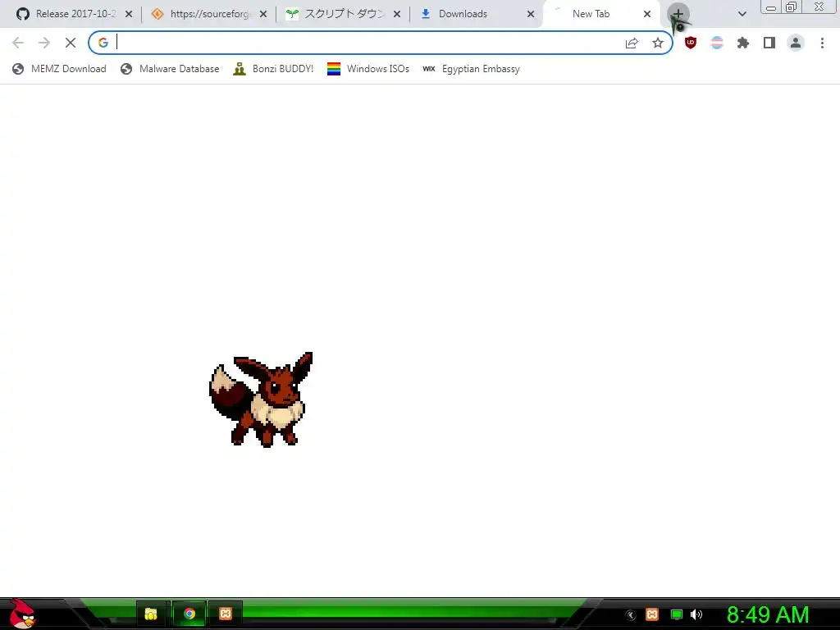Open the Bonzi BUDDY! bookmark
This screenshot has width=840, height=630.
click(273, 69)
